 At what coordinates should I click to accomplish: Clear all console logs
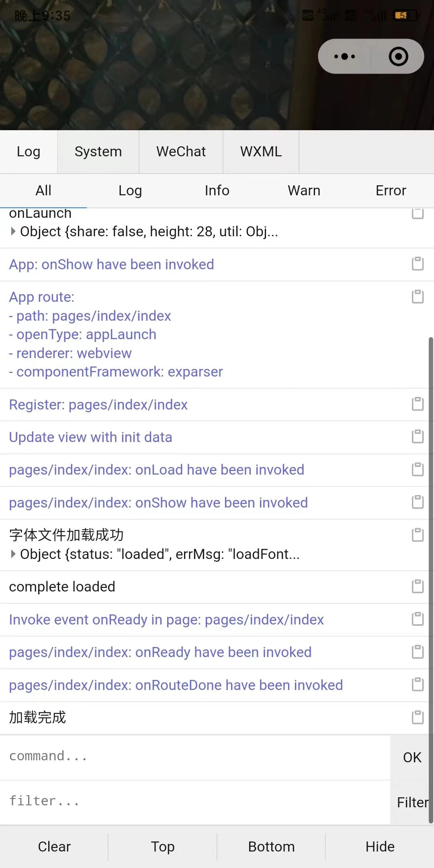[54, 847]
